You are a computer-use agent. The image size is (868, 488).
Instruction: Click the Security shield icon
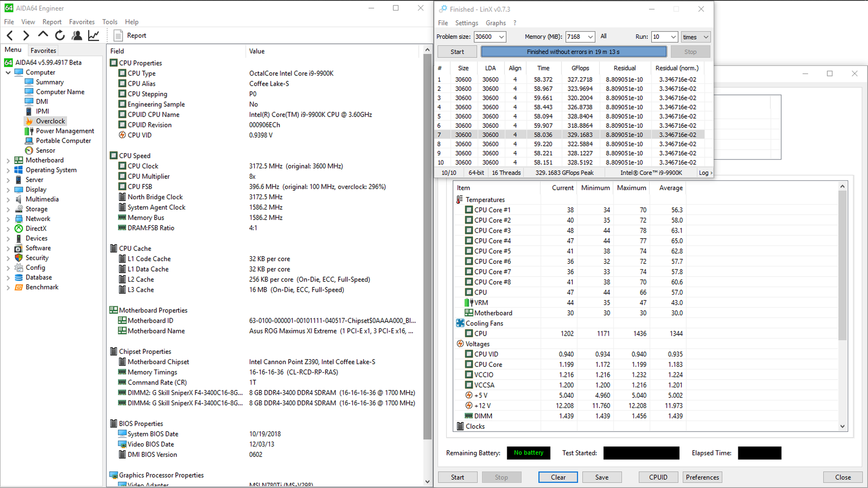click(x=19, y=258)
